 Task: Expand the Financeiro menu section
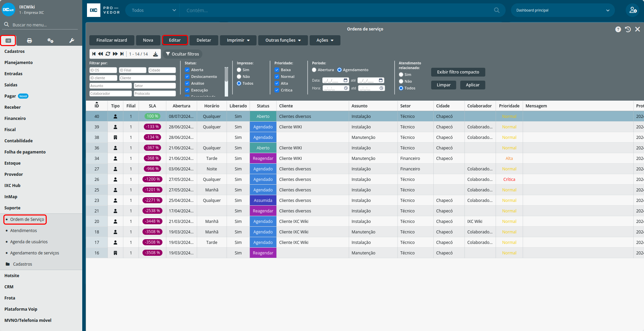(15, 118)
